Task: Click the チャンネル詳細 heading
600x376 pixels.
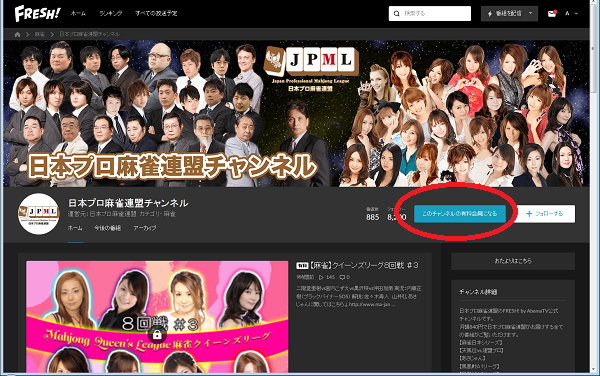Action: coord(478,292)
